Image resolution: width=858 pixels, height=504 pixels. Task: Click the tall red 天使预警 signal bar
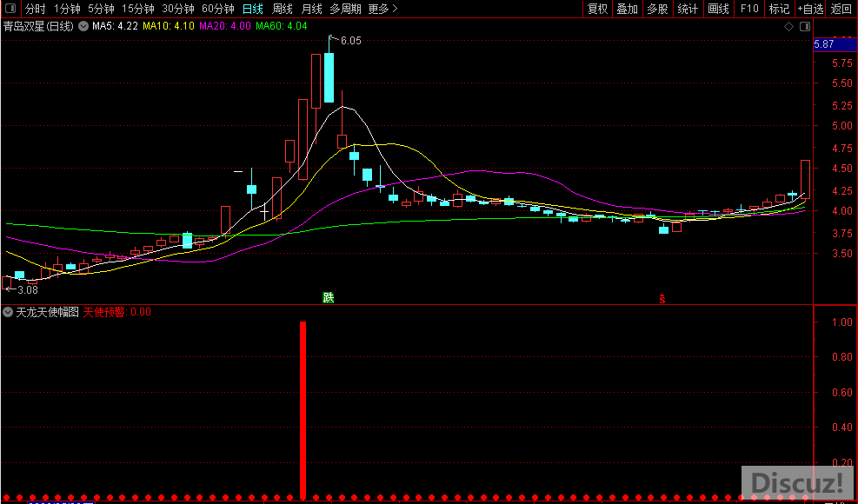tap(303, 408)
